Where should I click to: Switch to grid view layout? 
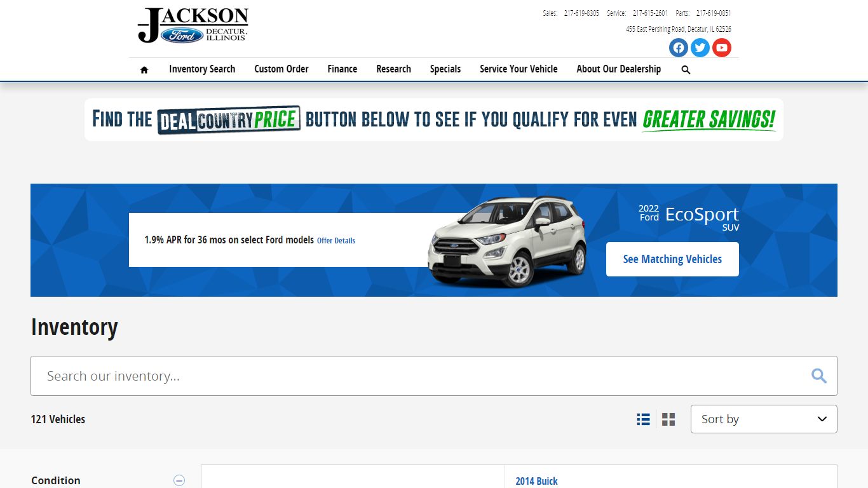668,419
